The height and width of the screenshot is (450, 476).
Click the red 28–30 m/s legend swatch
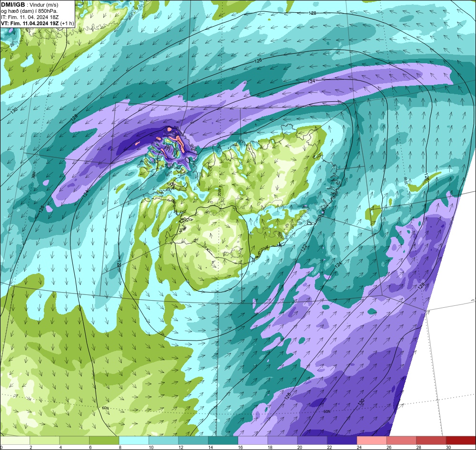pyautogui.click(x=431, y=440)
